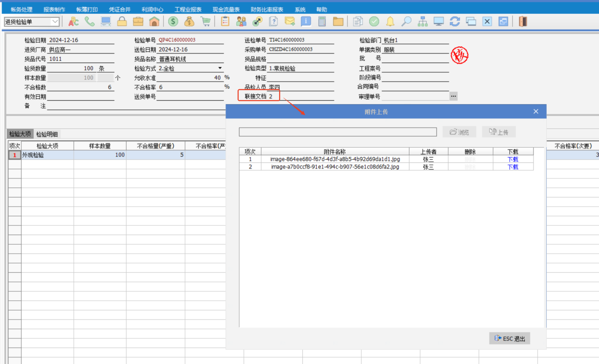Click the green phone icon in toolbar

pos(90,22)
